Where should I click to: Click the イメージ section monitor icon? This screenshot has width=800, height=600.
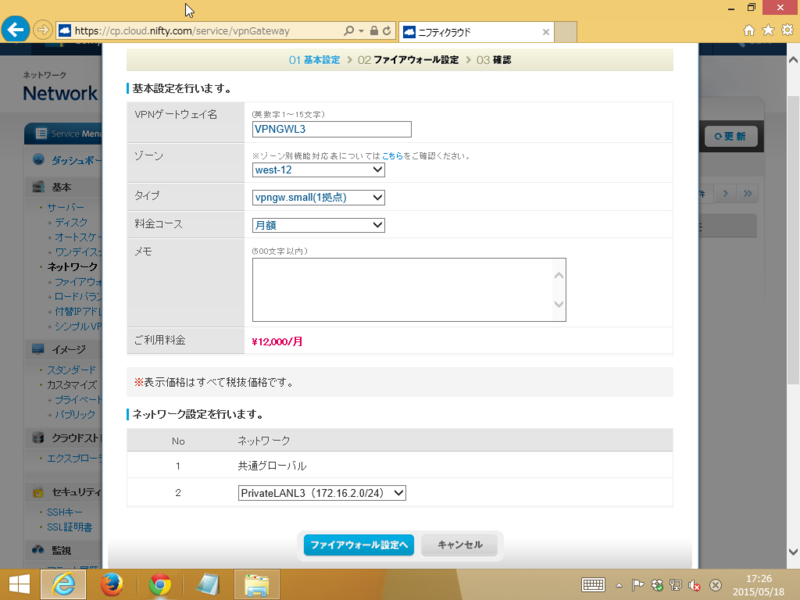[38, 349]
